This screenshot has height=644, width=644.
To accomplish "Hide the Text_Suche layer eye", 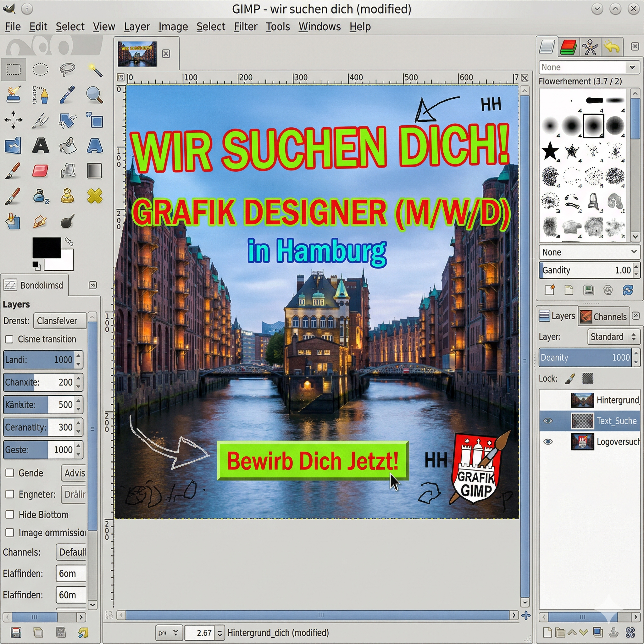I will 548,421.
